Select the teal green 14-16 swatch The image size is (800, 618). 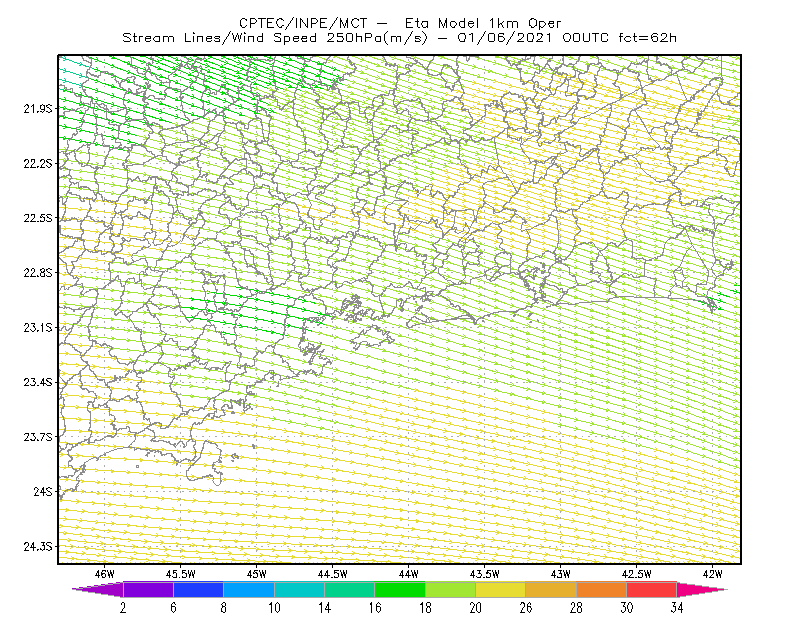pyautogui.click(x=349, y=589)
